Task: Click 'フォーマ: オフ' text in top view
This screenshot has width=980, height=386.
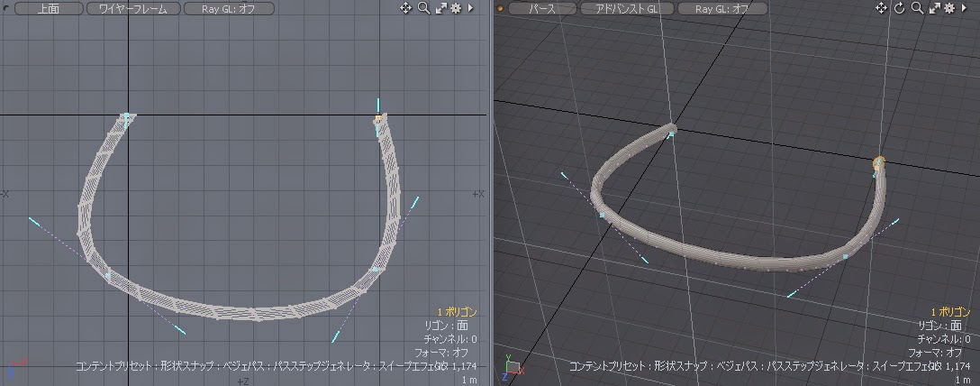Action: tap(441, 353)
